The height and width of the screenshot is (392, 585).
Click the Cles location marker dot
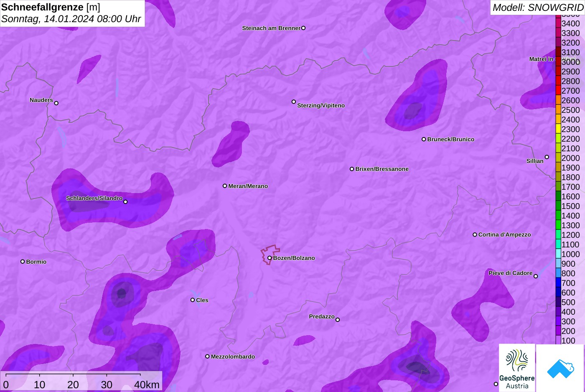click(x=193, y=300)
